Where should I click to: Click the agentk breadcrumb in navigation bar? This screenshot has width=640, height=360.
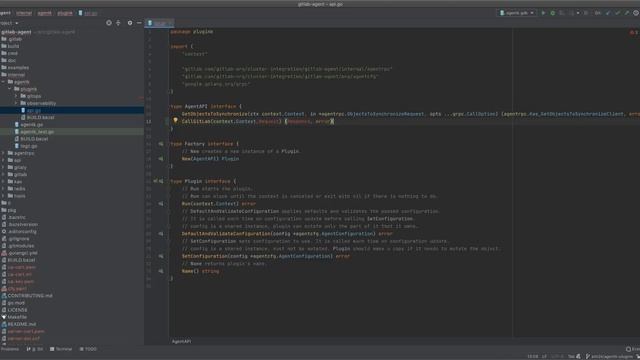pos(44,13)
